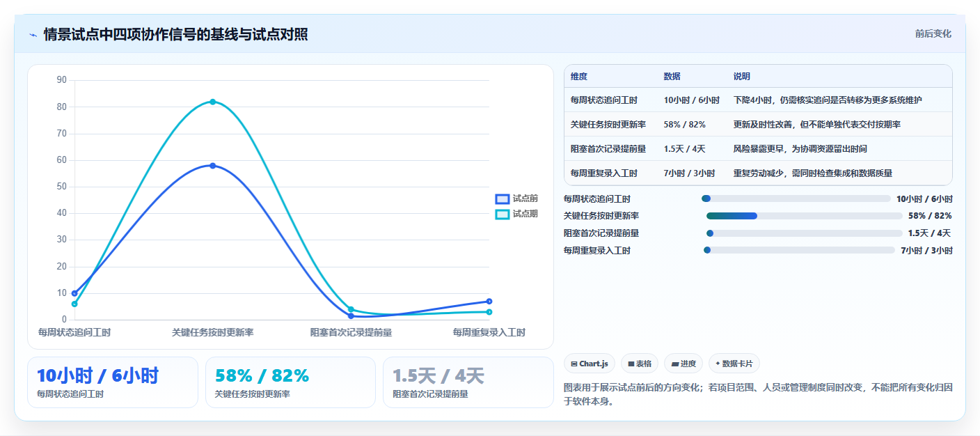This screenshot has width=980, height=436.
Task: Click the 试点前 blue legend swatch
Action: coord(503,199)
